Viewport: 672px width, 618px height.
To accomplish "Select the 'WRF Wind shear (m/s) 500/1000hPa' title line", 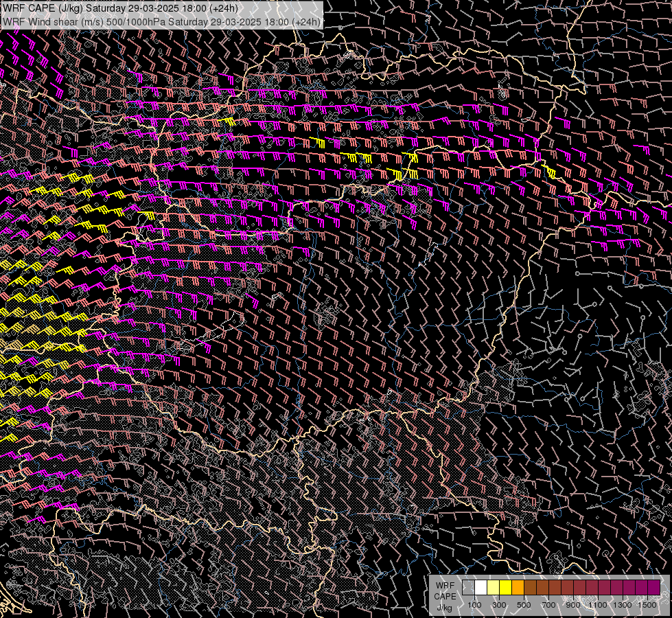I will 161,22.
